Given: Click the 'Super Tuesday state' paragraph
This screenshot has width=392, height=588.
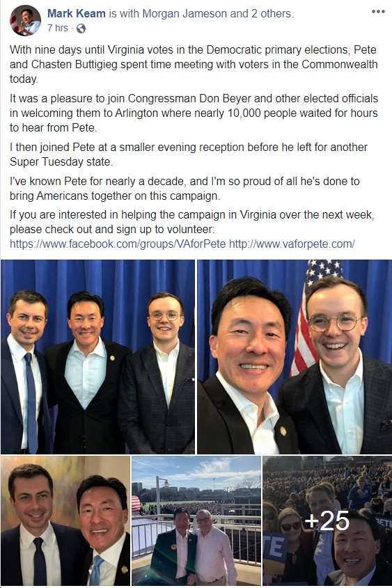Looking at the screenshot, I should click(188, 154).
